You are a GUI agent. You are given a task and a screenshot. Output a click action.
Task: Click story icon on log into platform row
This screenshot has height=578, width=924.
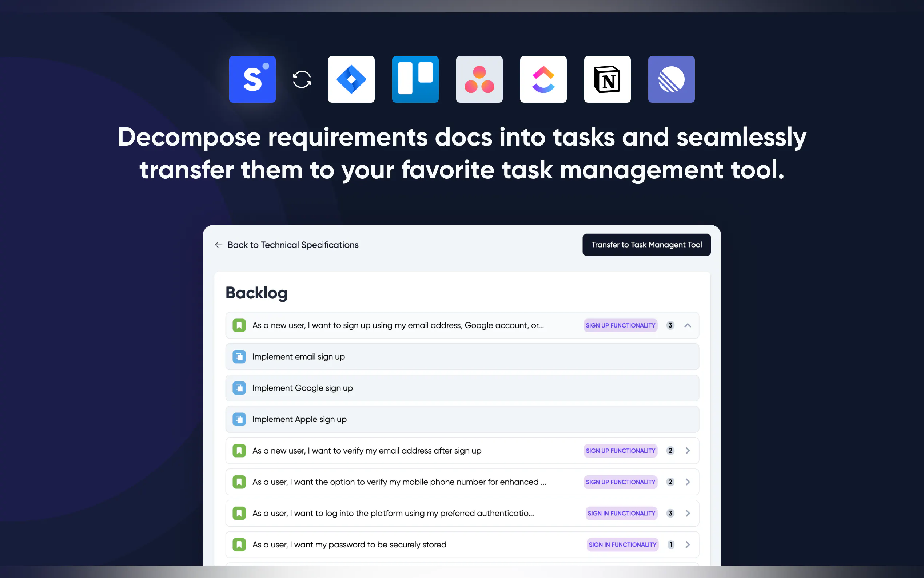click(x=239, y=514)
